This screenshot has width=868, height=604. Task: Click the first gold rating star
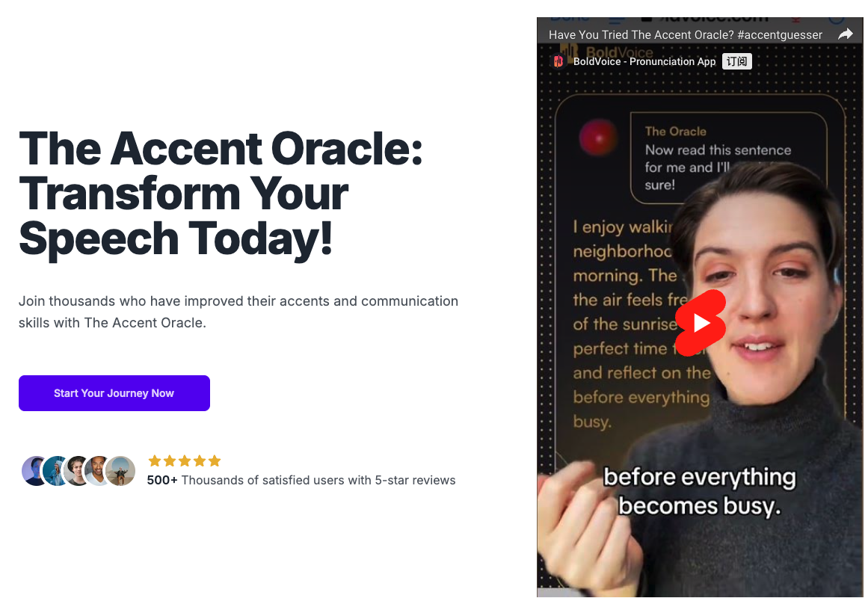155,460
